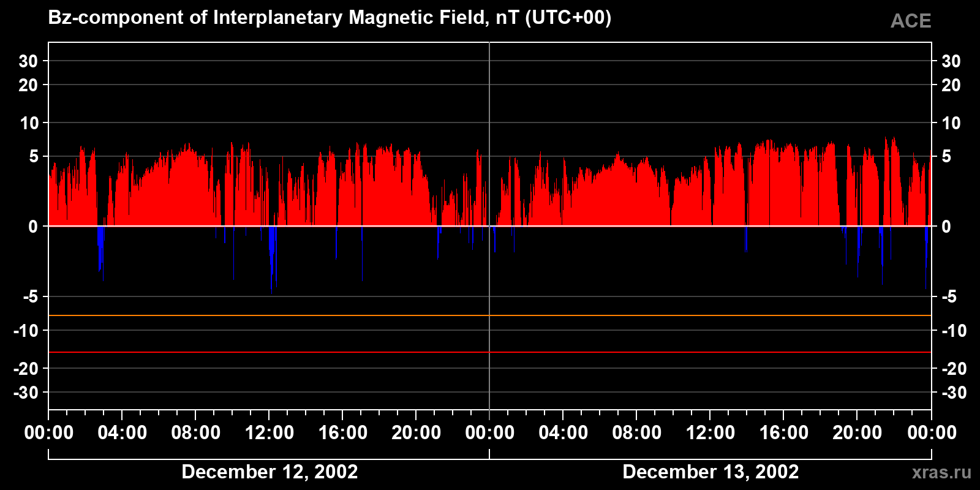Click the 16:00 tick label under December 13
Image resolution: width=980 pixels, height=490 pixels.
[x=784, y=432]
